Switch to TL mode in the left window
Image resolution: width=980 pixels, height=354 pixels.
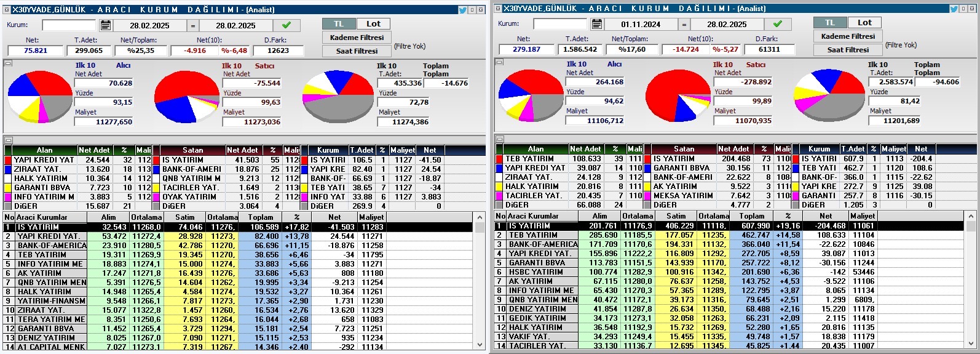pos(339,23)
